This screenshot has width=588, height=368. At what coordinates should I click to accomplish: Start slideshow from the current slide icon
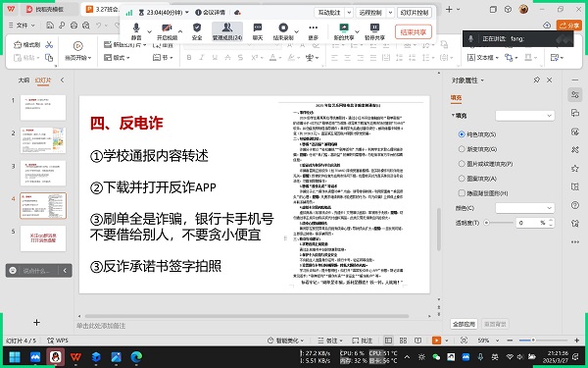(x=78, y=46)
